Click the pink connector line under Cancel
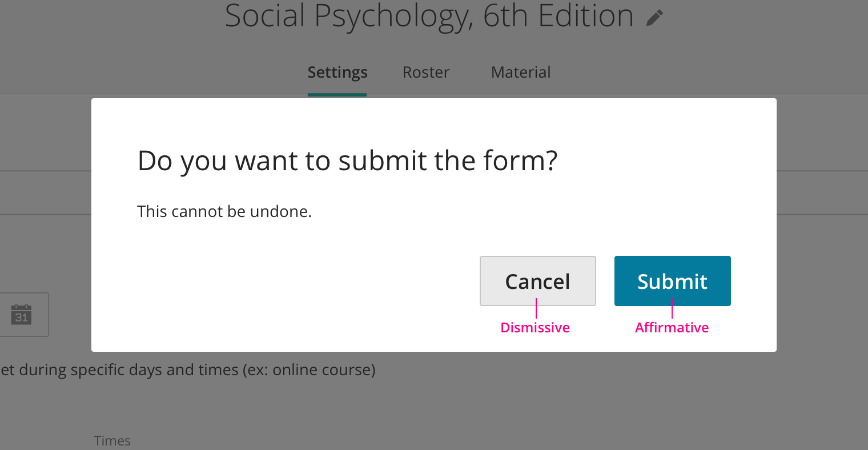Viewport: 868px width, 450px height. point(536,309)
